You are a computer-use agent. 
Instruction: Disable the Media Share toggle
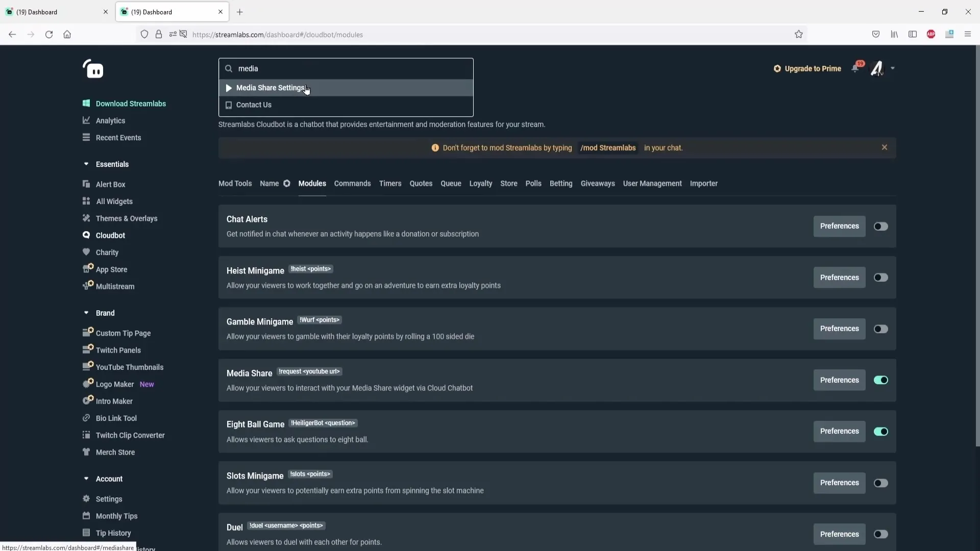(881, 380)
